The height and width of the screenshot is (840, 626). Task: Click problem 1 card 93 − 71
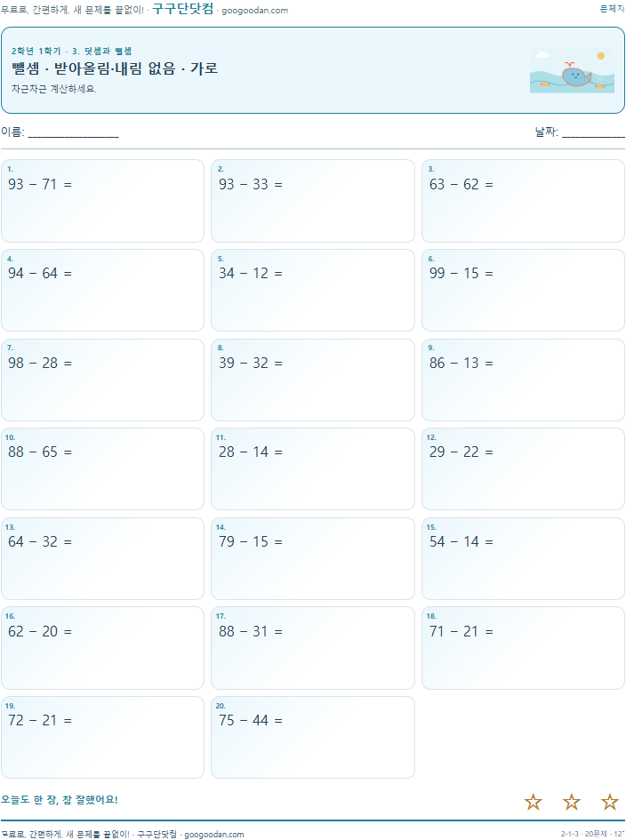pyautogui.click(x=102, y=201)
